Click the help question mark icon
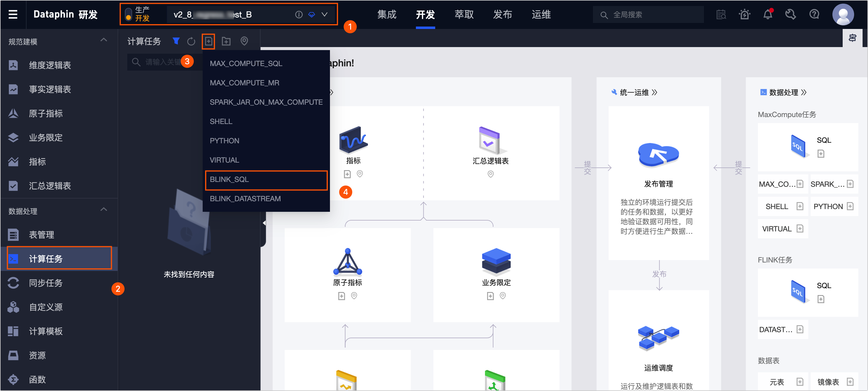This screenshot has height=391, width=868. [814, 14]
